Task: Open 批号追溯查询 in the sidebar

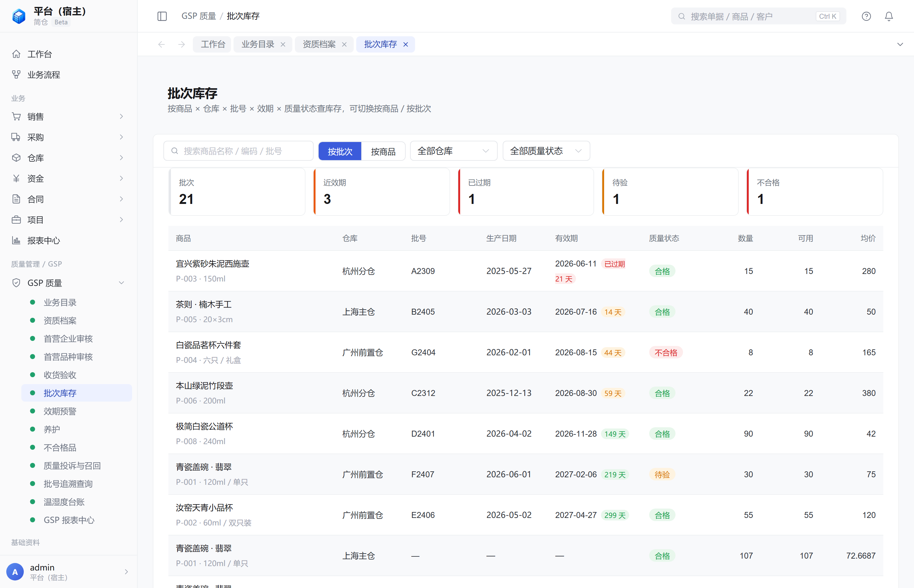Action: tap(76, 484)
